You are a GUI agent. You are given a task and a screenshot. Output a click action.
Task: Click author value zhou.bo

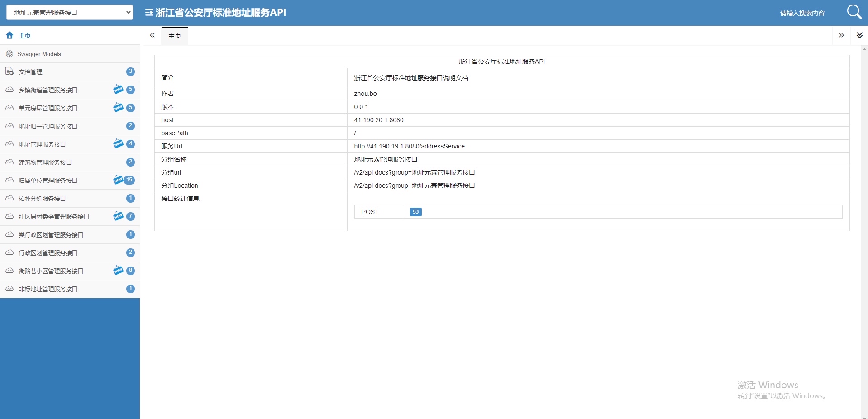365,94
